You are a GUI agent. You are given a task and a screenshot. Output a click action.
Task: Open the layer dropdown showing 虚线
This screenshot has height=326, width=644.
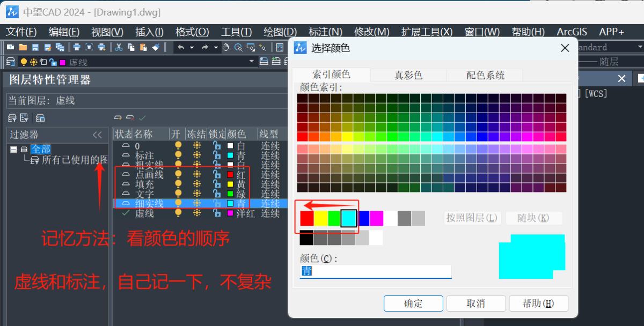click(252, 62)
